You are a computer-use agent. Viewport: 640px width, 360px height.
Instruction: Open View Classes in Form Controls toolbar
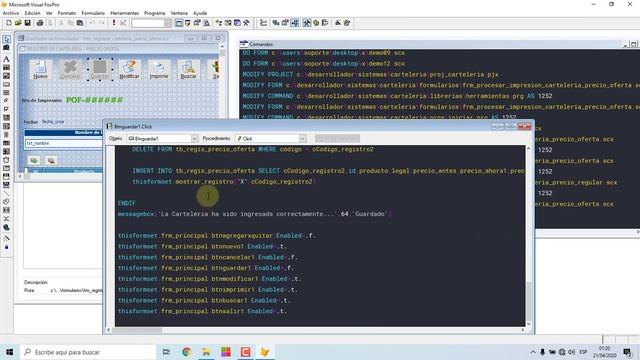click(x=7, y=48)
